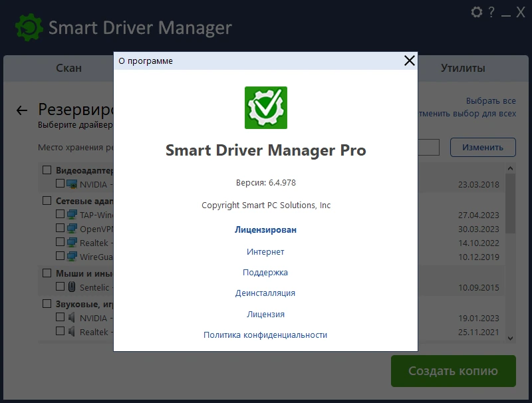Click the date 23.03.2018
The height and width of the screenshot is (403, 532).
click(479, 184)
